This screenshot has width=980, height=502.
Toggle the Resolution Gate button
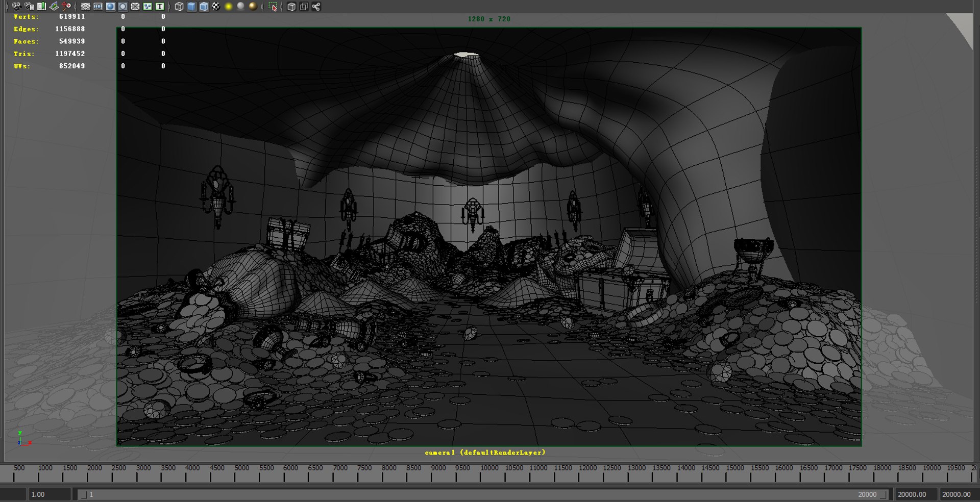tap(110, 6)
